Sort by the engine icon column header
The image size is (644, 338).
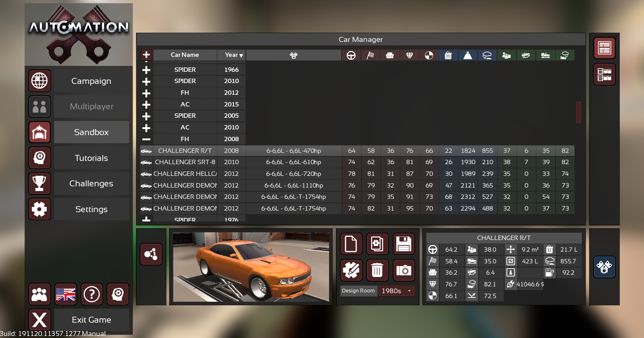pos(294,55)
